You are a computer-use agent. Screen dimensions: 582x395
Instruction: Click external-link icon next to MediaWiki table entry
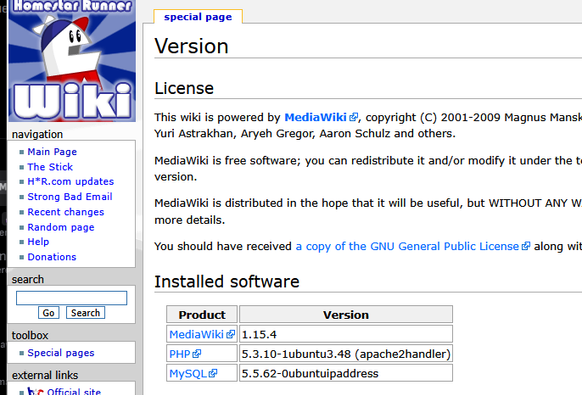point(230,334)
